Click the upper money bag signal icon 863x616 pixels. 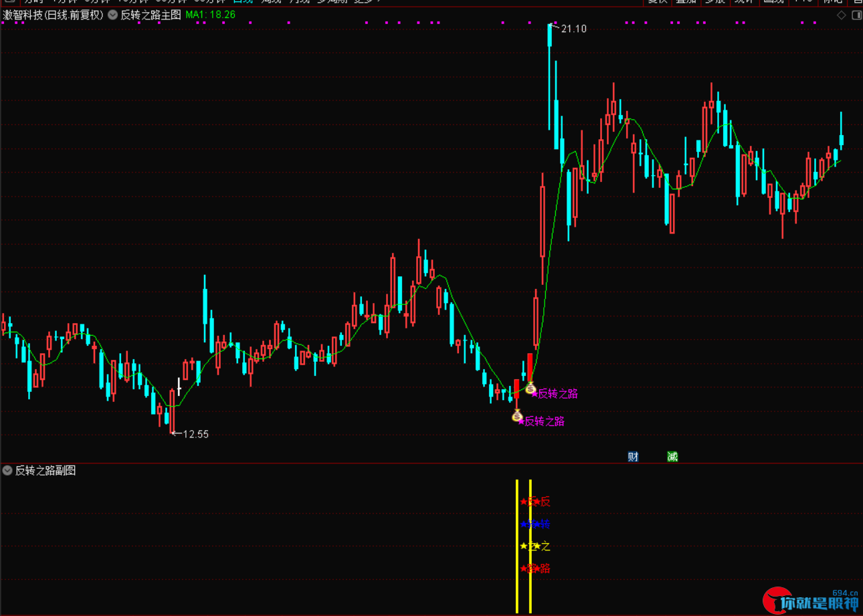(x=531, y=388)
